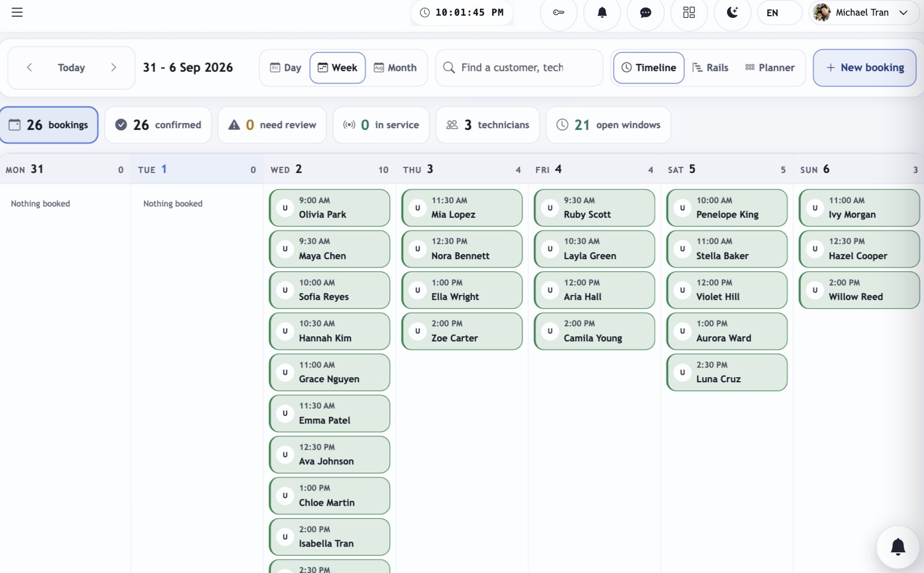Click the U avatar on Luna Cruz card
The width and height of the screenshot is (924, 573).
point(682,373)
